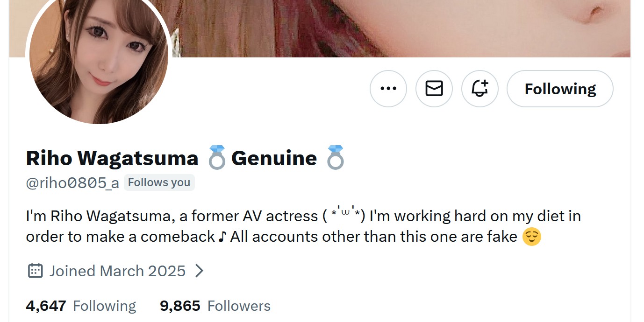The width and height of the screenshot is (644, 322).
Task: Click the bio sentence about fake accounts
Action: pos(374,237)
